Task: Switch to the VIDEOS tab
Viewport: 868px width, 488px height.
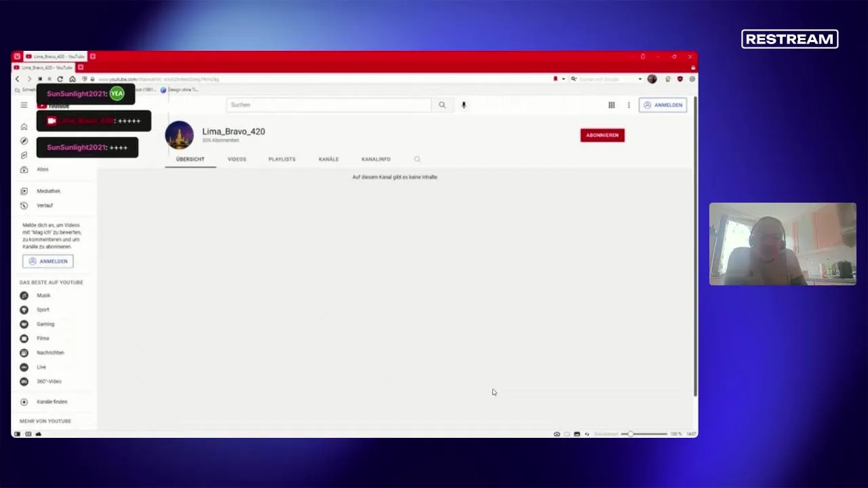Action: 237,159
